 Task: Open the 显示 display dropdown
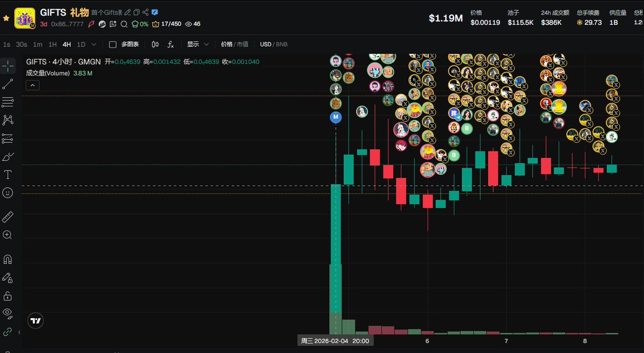pos(198,45)
